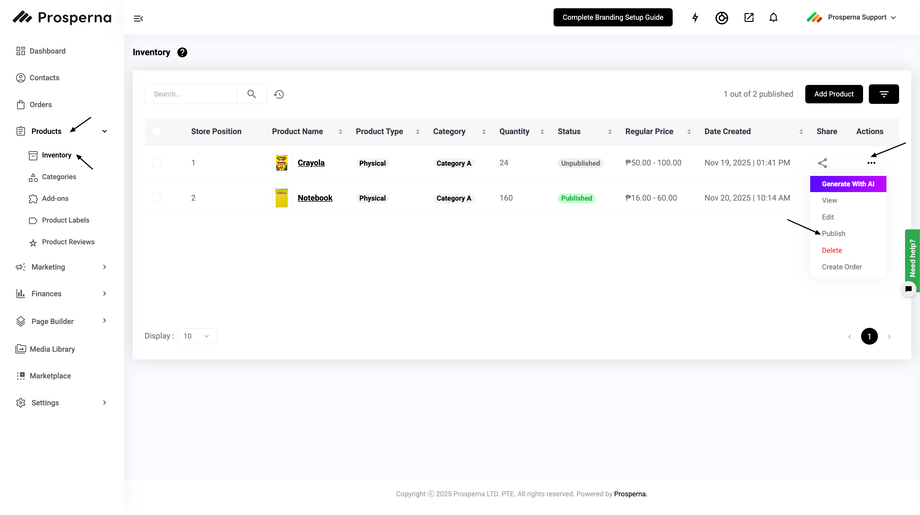Share the Crayola product
This screenshot has height=515, width=920.
[822, 163]
